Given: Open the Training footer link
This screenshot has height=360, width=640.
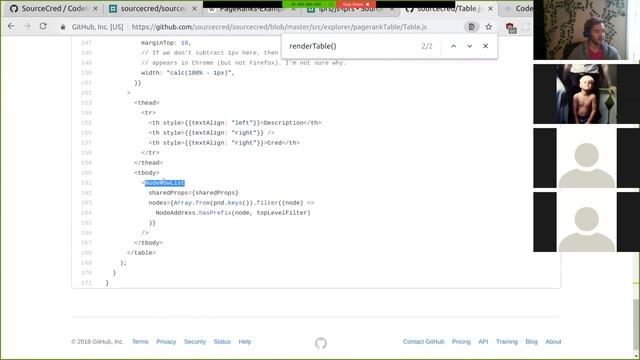Looking at the screenshot, I should (x=507, y=342).
